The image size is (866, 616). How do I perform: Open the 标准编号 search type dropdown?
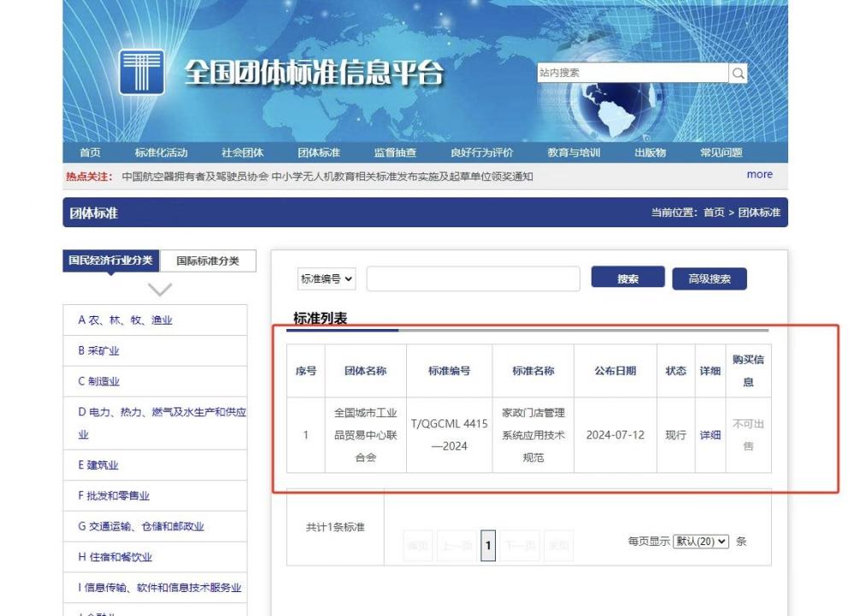point(326,279)
